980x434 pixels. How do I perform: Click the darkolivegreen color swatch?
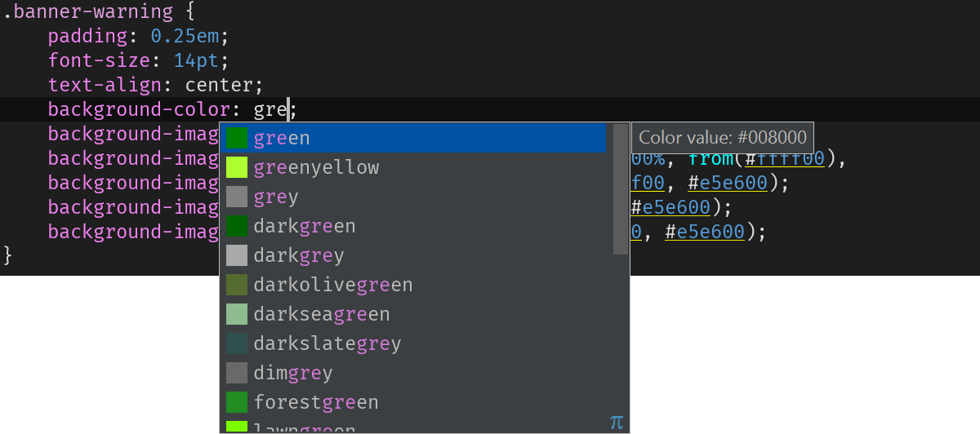tap(237, 285)
